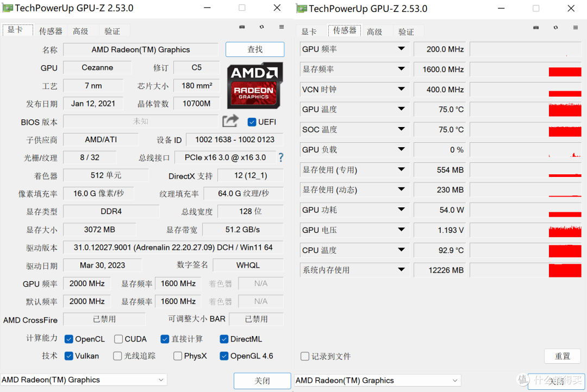Open the GPU 温度 sensor dropdown arrow
The width and height of the screenshot is (587, 392).
coord(401,109)
